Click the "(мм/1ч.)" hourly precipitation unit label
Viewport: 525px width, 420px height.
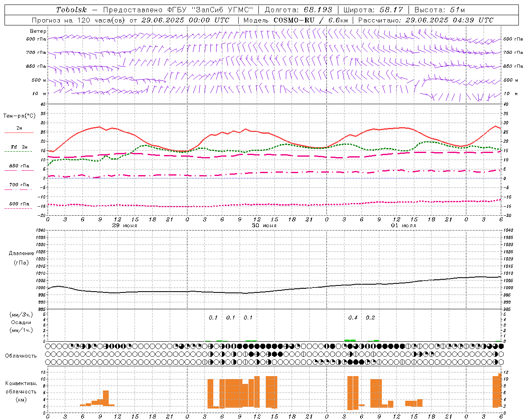(x=21, y=330)
